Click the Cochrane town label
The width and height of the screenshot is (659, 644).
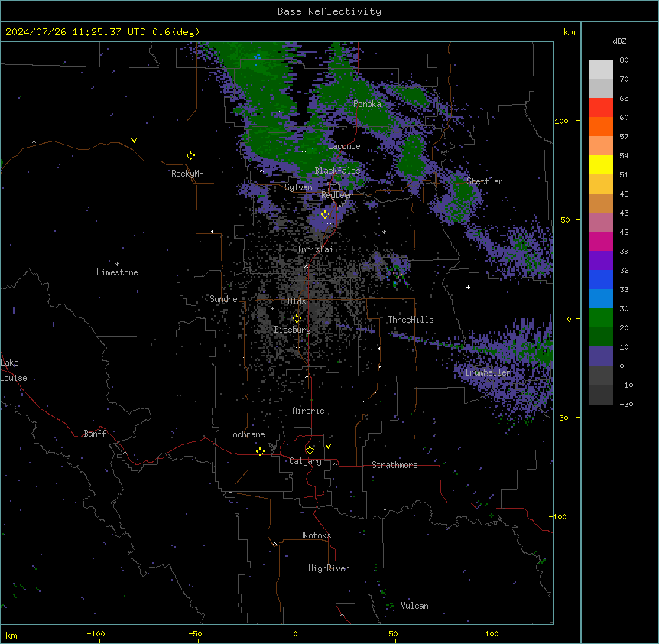click(x=246, y=434)
